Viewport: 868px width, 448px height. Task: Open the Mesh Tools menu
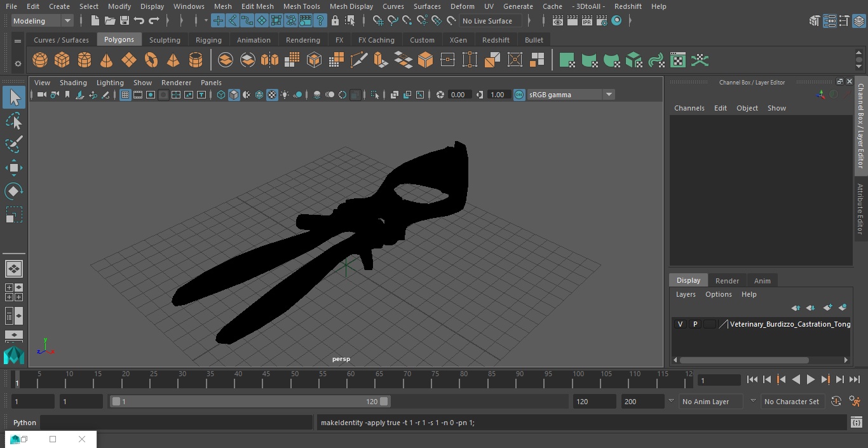click(x=301, y=6)
